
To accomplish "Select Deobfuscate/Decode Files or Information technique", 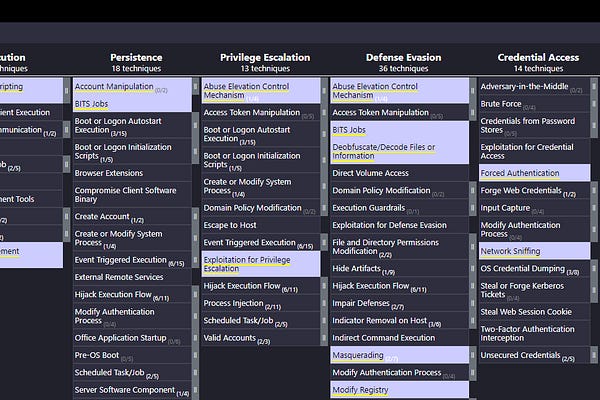I will tap(399, 152).
